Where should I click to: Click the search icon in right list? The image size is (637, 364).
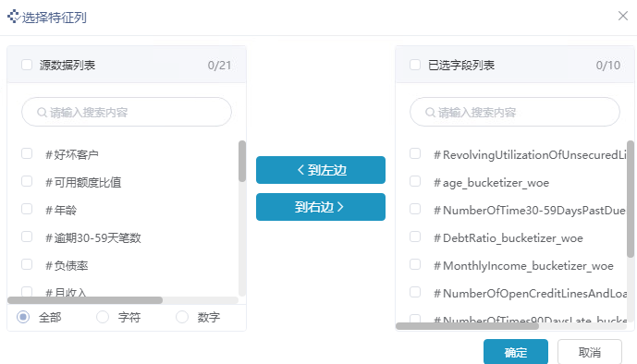[430, 112]
